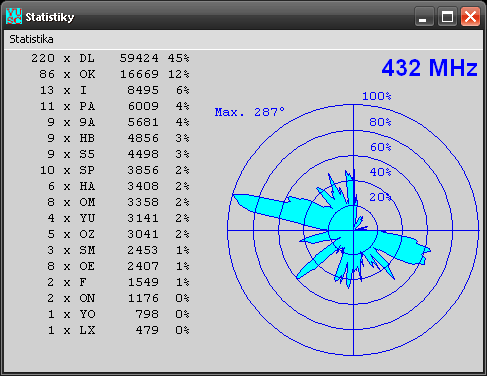The height and width of the screenshot is (376, 487).
Task: Click the YU country row
Action: pos(118,218)
